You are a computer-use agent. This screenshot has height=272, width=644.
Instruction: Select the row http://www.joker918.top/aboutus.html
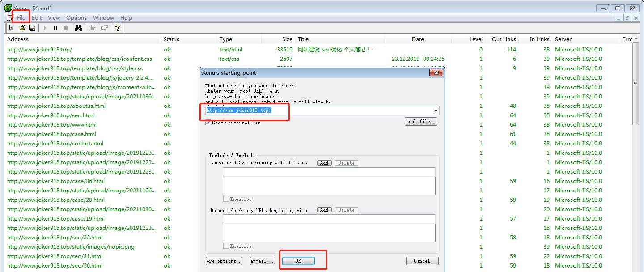click(x=319, y=106)
